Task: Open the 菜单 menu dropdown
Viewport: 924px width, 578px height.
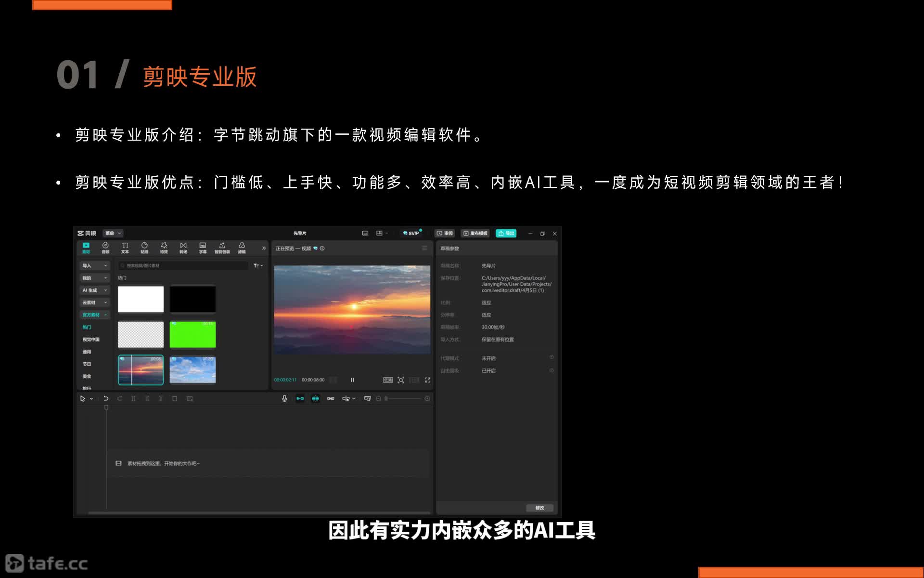Action: pyautogui.click(x=113, y=233)
